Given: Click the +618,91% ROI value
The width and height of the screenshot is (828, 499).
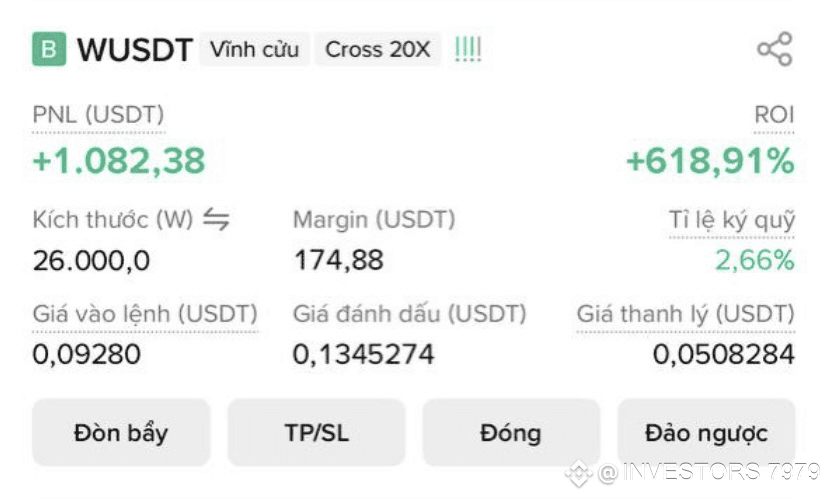Looking at the screenshot, I should (x=710, y=161).
